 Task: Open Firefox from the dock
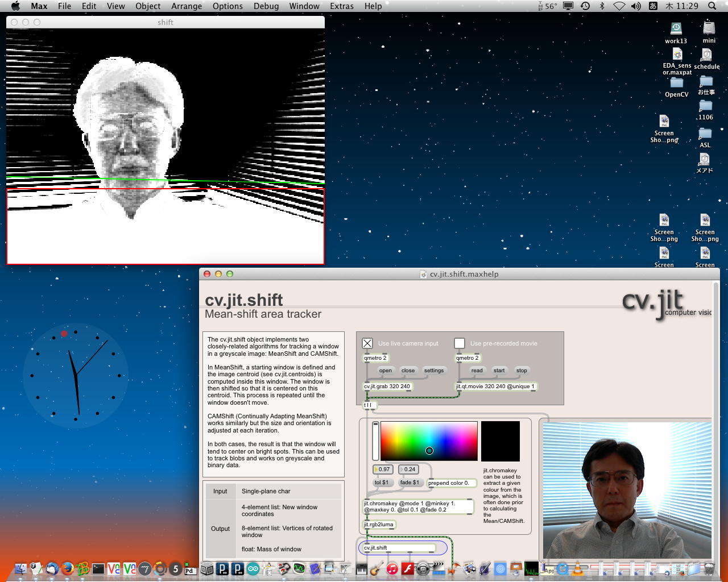(68, 568)
